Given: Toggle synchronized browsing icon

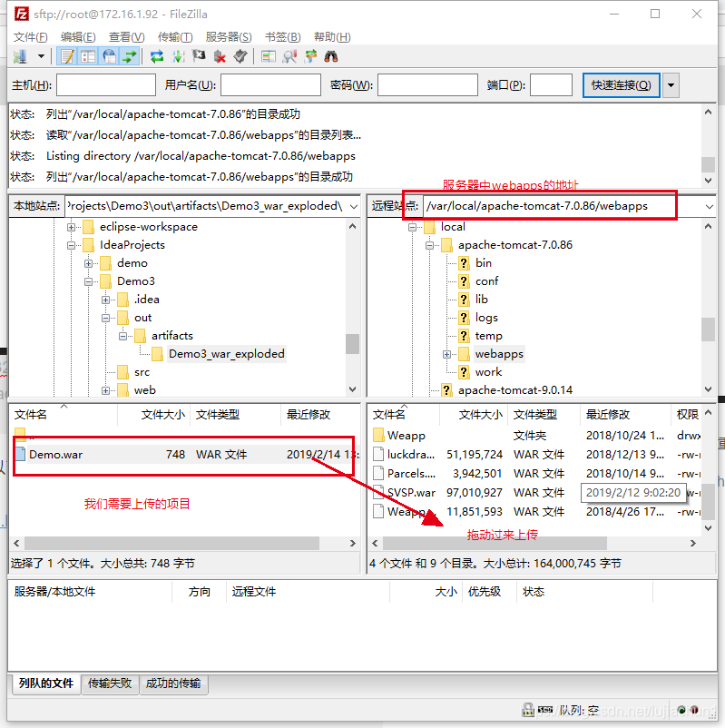Looking at the screenshot, I should pos(310,56).
